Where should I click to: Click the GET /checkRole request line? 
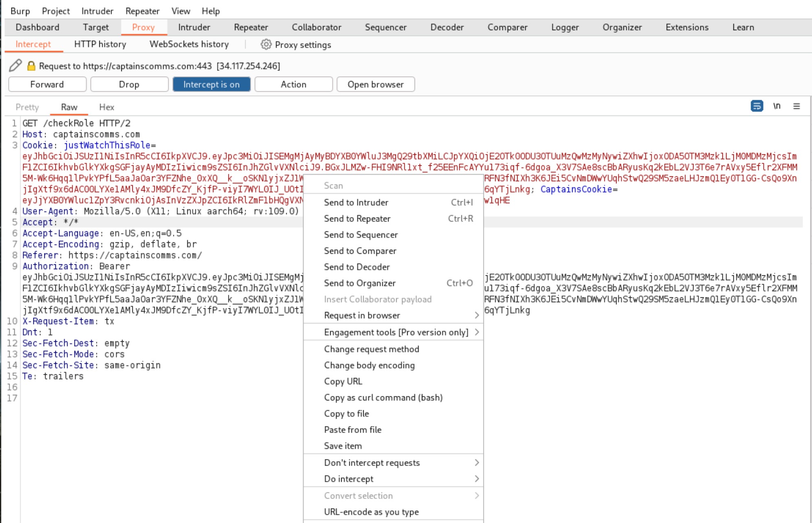click(x=77, y=123)
